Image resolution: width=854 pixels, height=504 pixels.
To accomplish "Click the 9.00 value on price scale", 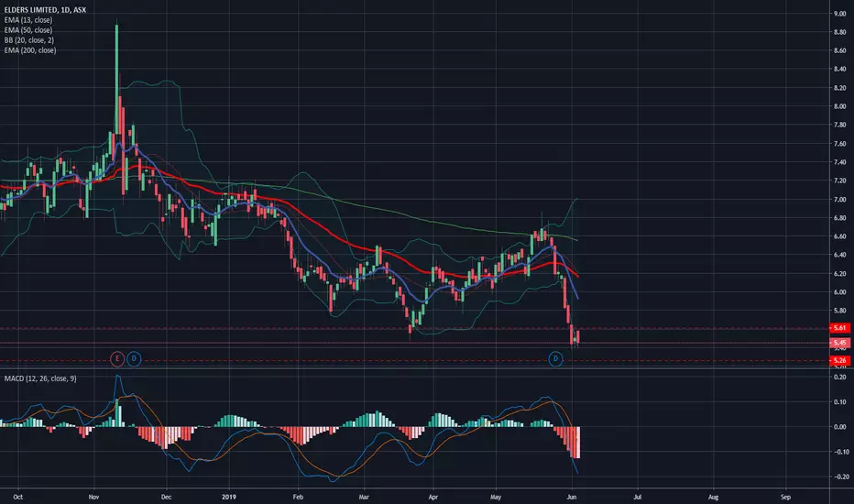I will [x=839, y=14].
